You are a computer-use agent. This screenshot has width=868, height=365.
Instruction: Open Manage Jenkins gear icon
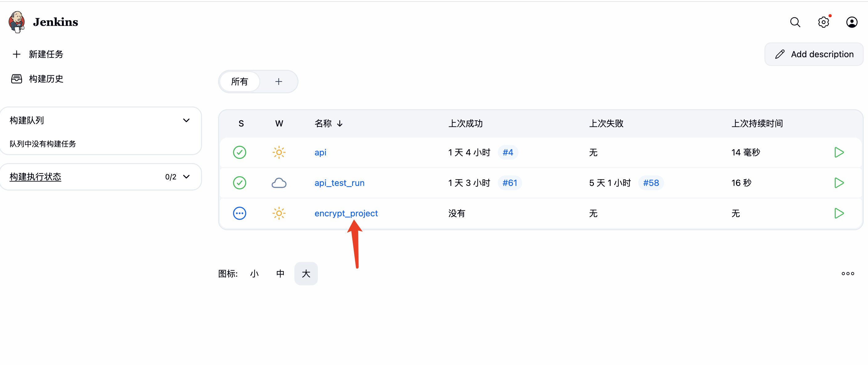pos(823,22)
